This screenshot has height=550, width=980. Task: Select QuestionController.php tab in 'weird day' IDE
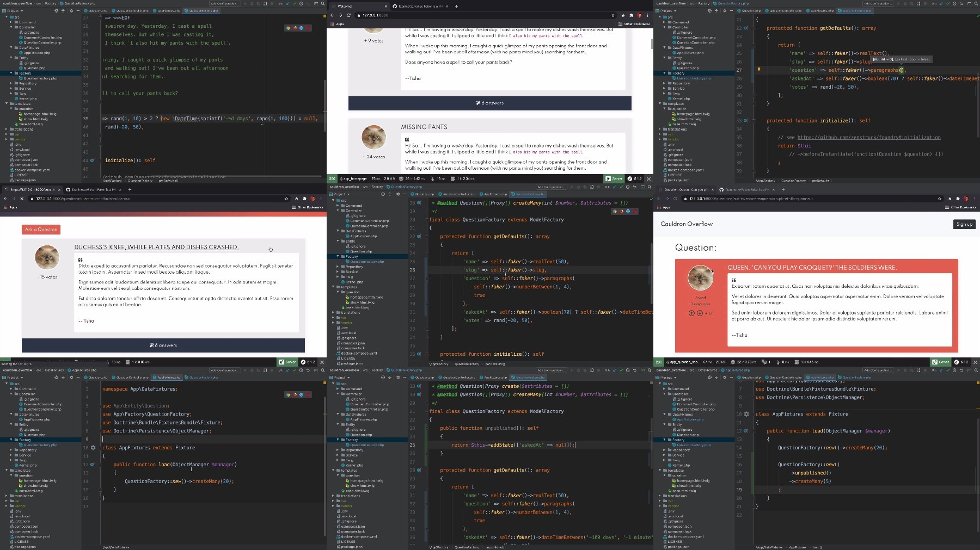[x=131, y=10]
